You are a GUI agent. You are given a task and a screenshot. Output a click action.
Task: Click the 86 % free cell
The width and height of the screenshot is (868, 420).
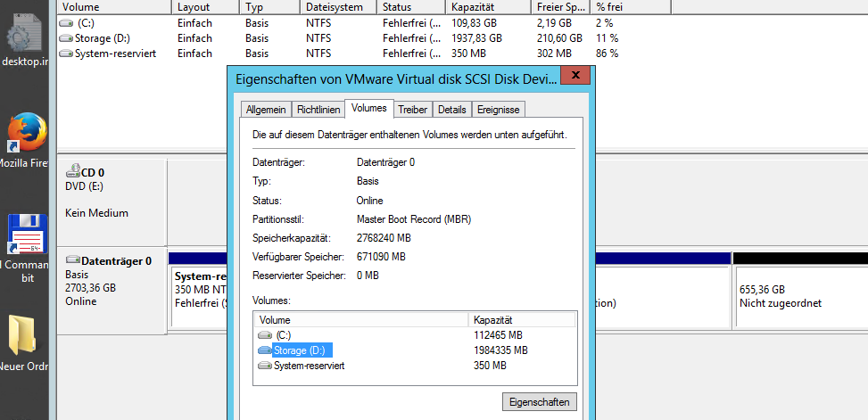pyautogui.click(x=608, y=54)
